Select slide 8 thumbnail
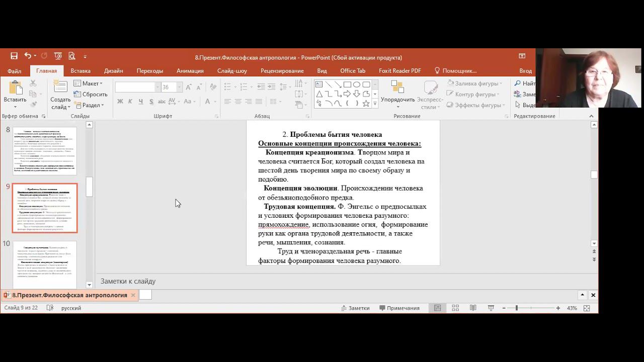The image size is (644, 362). coord(45,151)
